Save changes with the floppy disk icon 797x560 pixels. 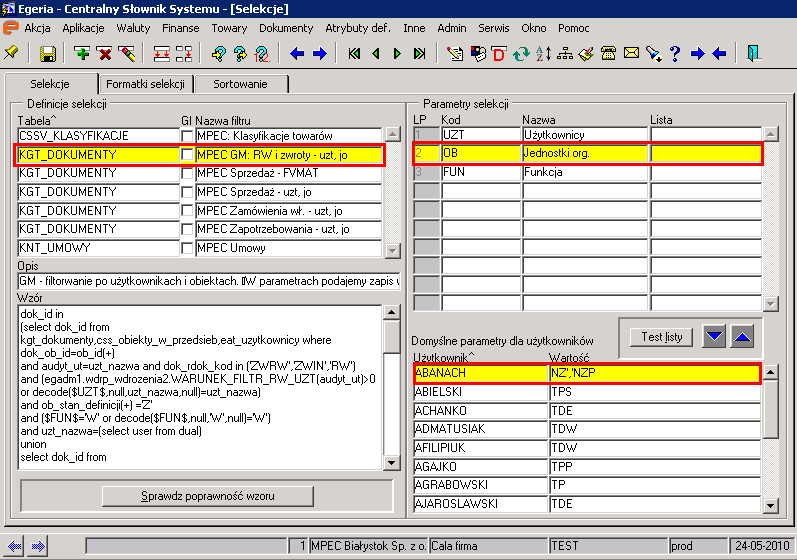(48, 53)
